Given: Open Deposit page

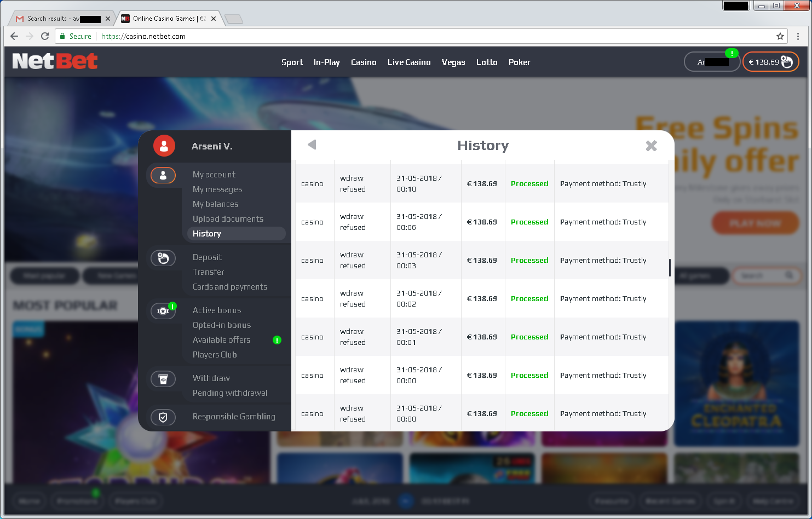Looking at the screenshot, I should pyautogui.click(x=207, y=257).
